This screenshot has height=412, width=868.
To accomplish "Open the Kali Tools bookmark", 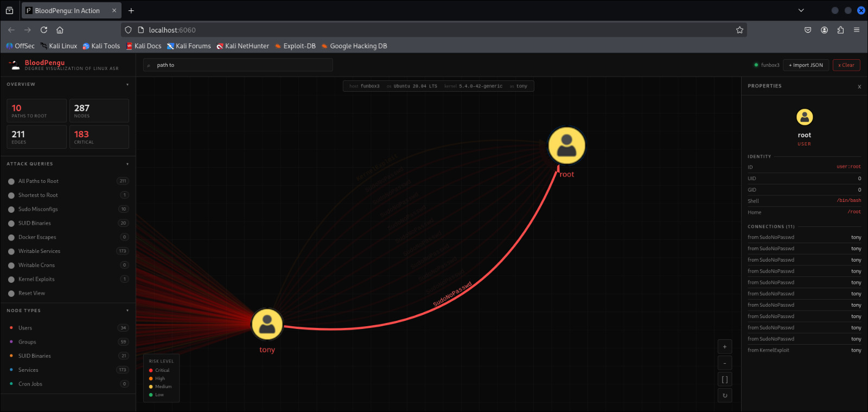I will (x=101, y=46).
